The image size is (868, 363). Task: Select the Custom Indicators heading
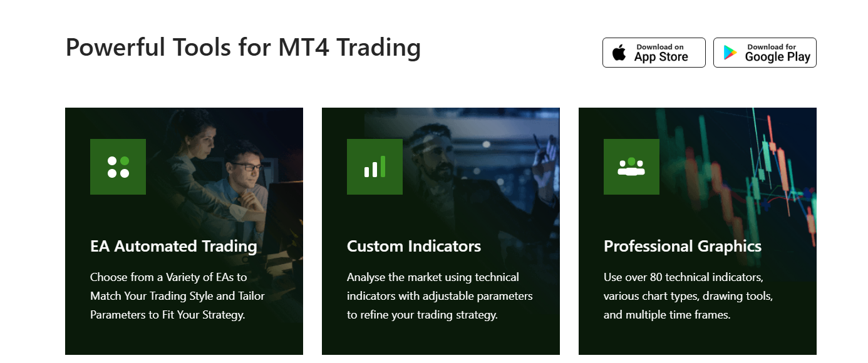414,246
